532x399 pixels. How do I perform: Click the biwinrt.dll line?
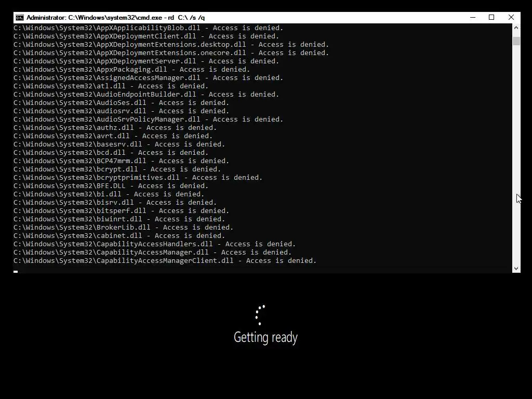coord(119,219)
